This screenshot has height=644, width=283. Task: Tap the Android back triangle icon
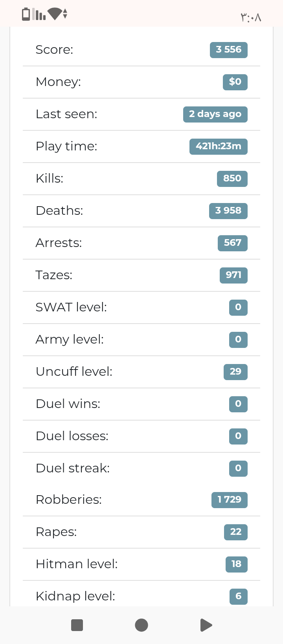pyautogui.click(x=206, y=625)
